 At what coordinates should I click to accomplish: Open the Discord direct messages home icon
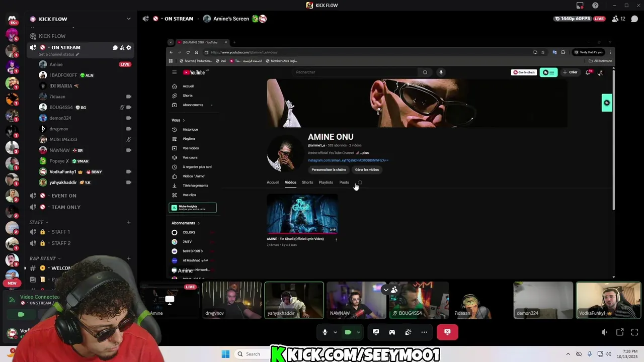coord(12,19)
